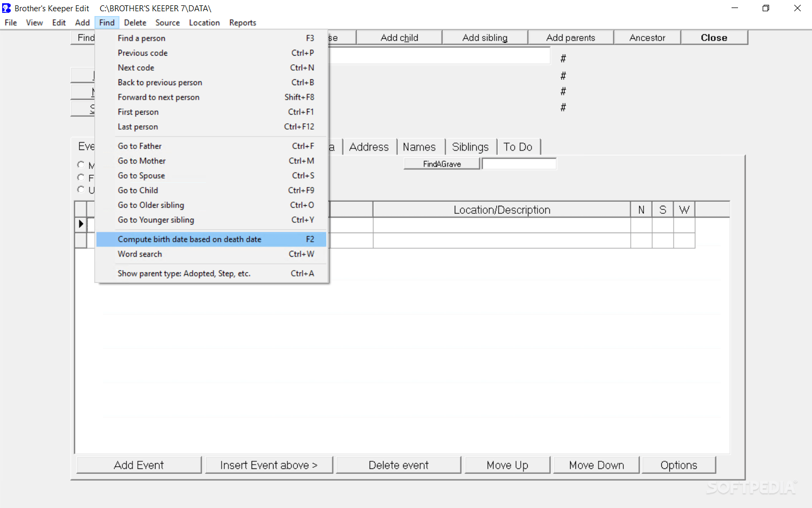Switch to the Siblings tab
Image resolution: width=812 pixels, height=508 pixels.
click(470, 146)
